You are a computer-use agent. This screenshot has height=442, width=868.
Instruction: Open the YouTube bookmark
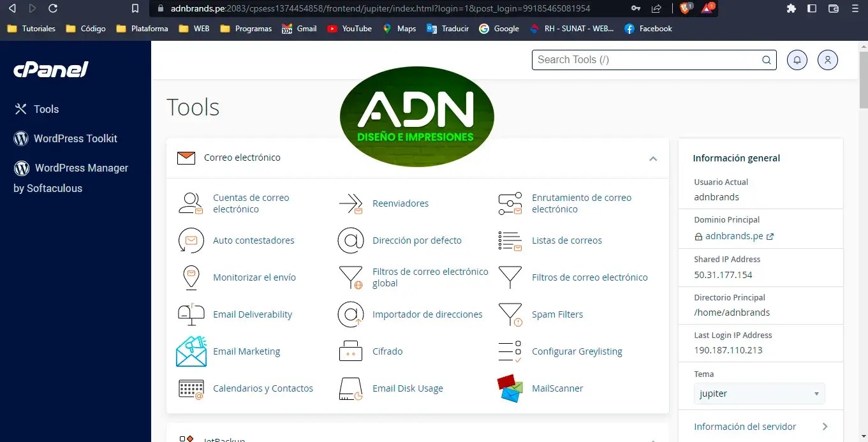click(x=349, y=29)
